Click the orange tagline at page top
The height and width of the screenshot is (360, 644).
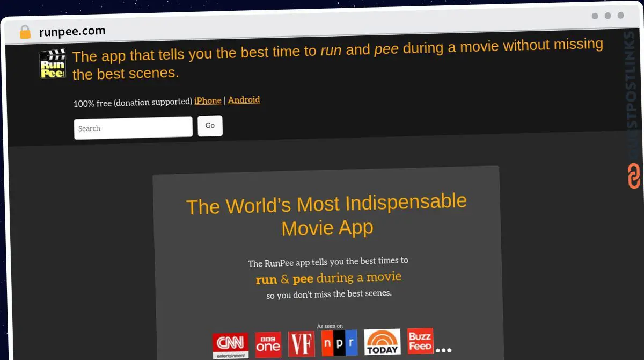click(x=338, y=59)
